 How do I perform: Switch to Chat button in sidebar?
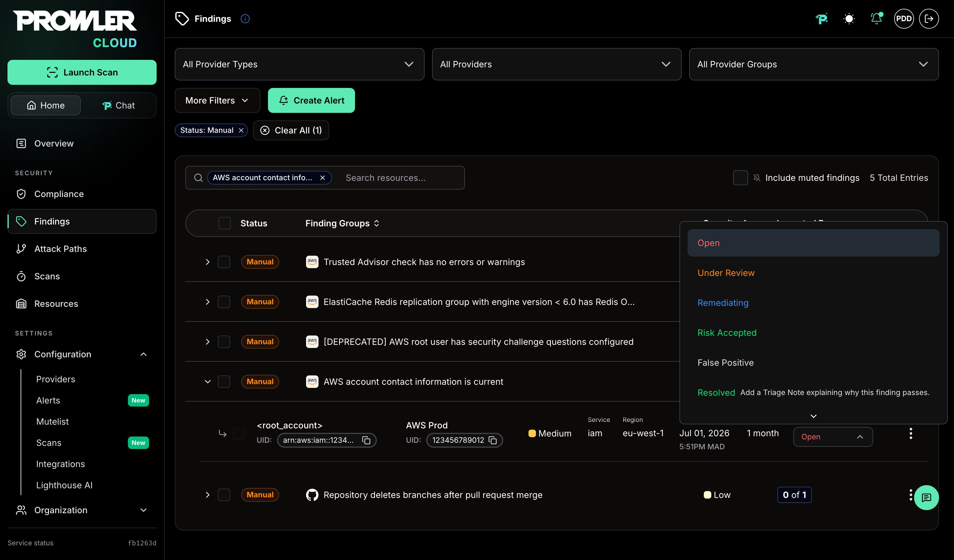(119, 105)
